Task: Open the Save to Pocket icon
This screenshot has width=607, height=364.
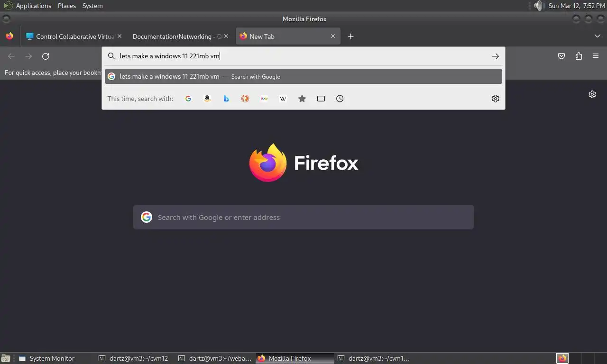Action: (x=561, y=56)
